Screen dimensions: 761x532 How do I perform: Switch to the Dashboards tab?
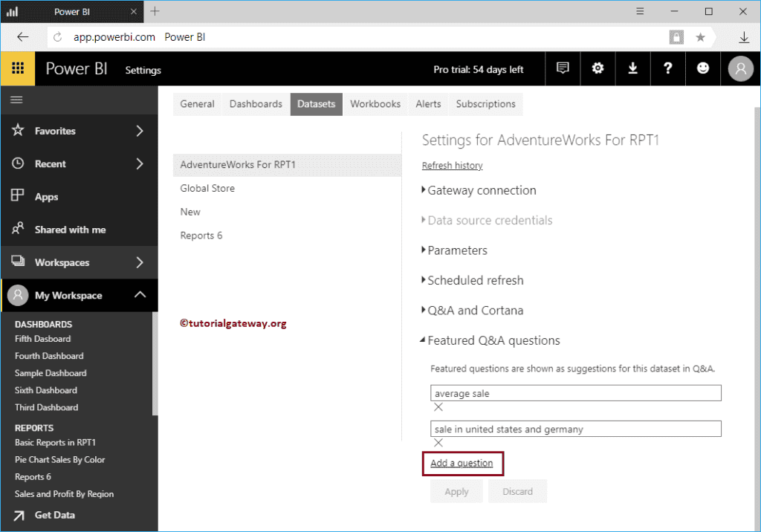click(x=256, y=104)
